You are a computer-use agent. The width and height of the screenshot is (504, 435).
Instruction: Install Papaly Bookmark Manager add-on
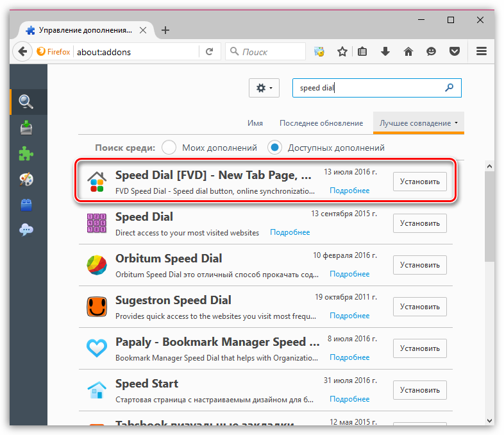(420, 348)
